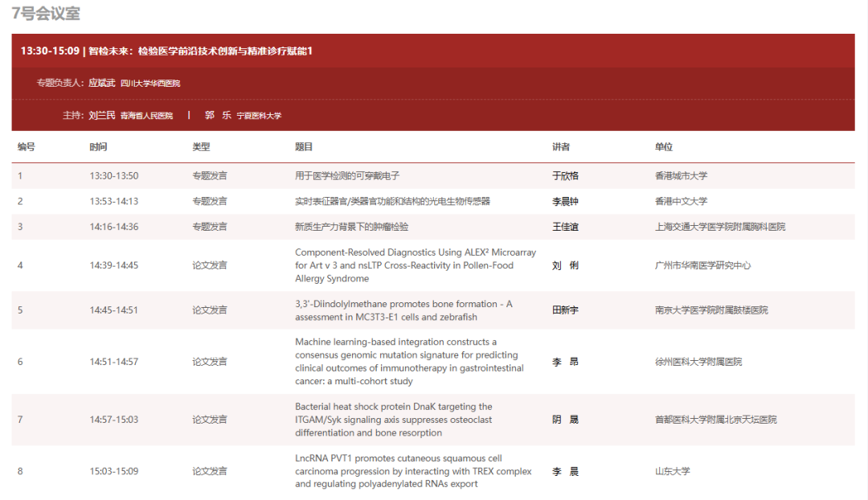Click the 类型 column header
868x500 pixels.
[x=201, y=147]
